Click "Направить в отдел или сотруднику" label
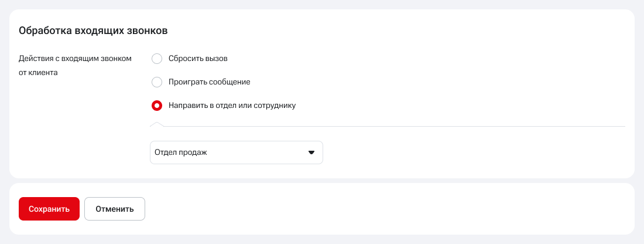This screenshot has width=644, height=244. (232, 106)
